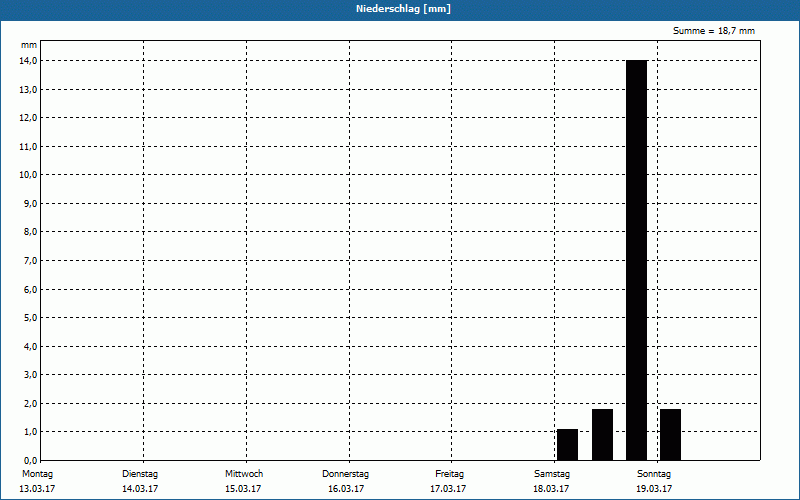Image resolution: width=800 pixels, height=500 pixels.
Task: Click the date 13.03.17
Action: (x=37, y=489)
